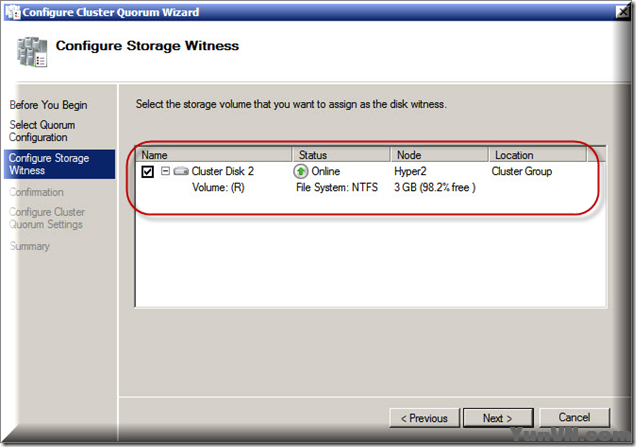
Task: Sort the list by the Name column
Action: (x=214, y=155)
